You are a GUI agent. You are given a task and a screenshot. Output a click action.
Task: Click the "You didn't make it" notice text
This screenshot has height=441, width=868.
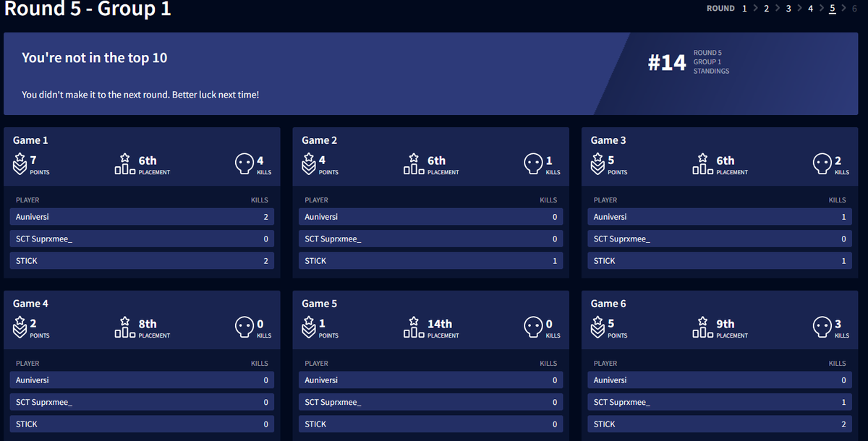click(x=140, y=95)
